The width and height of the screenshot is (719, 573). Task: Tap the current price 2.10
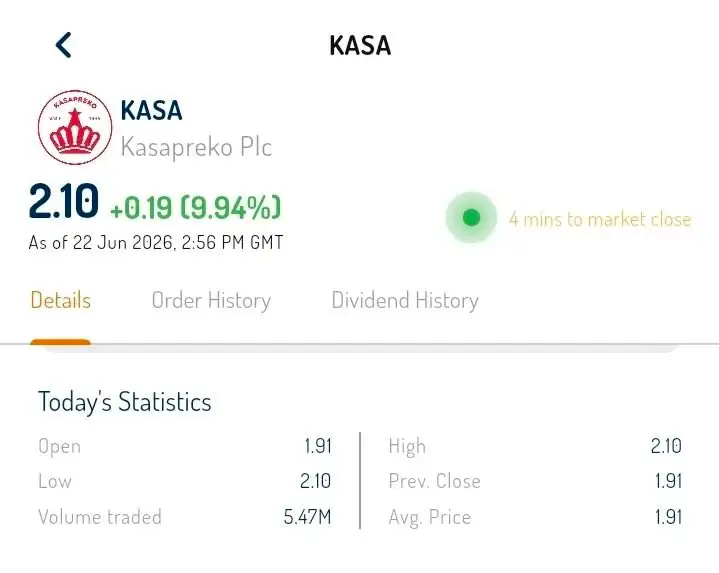point(63,201)
